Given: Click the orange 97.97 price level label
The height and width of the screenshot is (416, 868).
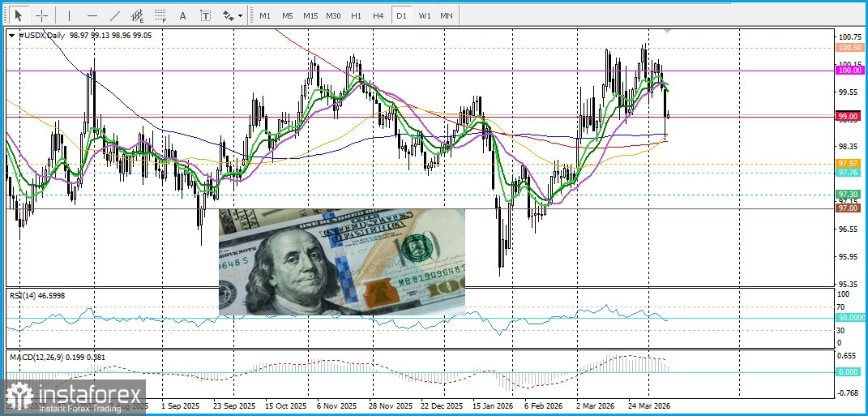Looking at the screenshot, I should coord(849,164).
